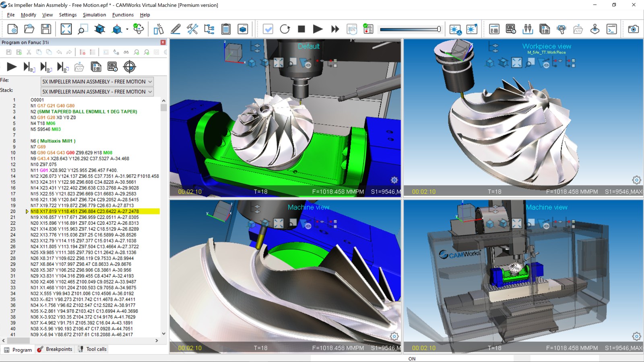Toggle the visibility tree eyes in the Default view
This screenshot has height=362, width=644.
256,47
